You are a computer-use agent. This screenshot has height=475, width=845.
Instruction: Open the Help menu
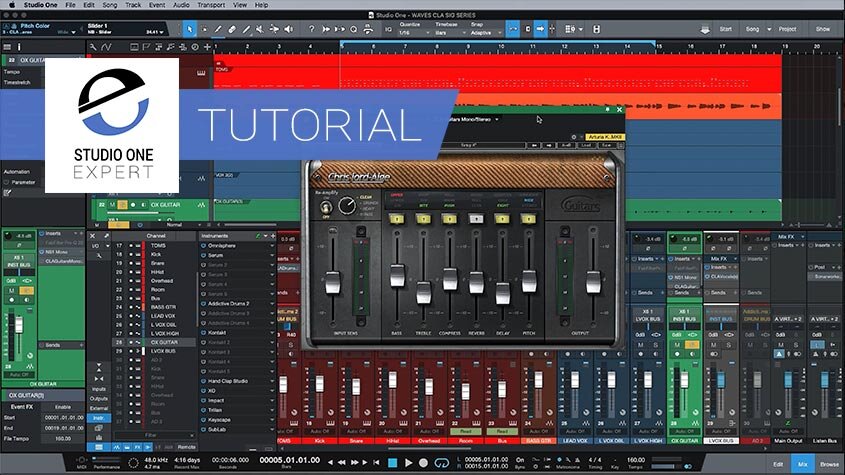coord(261,5)
